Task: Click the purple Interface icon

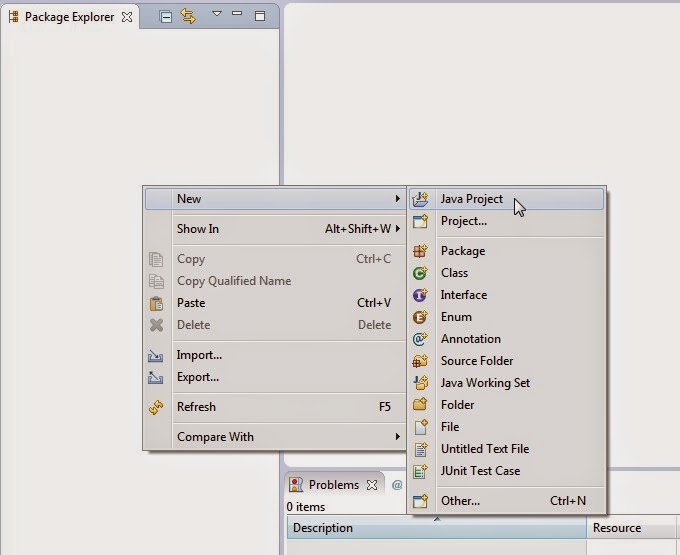Action: [420, 295]
